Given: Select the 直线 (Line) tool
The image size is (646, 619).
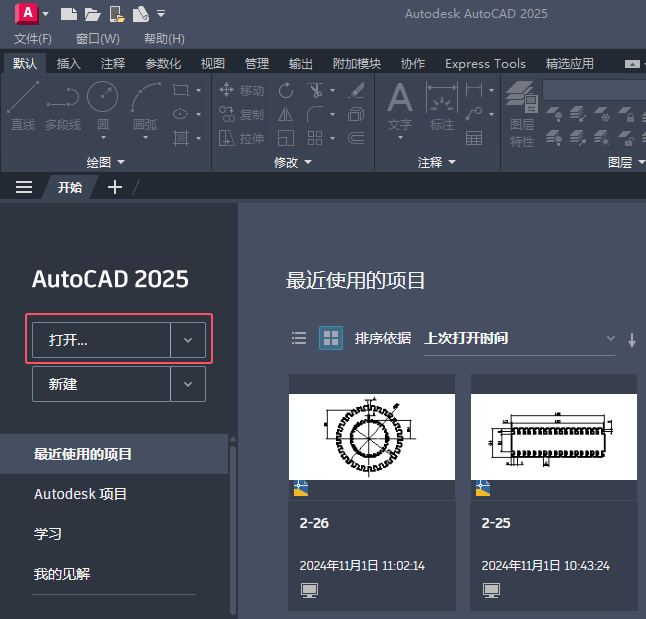Looking at the screenshot, I should (23, 106).
